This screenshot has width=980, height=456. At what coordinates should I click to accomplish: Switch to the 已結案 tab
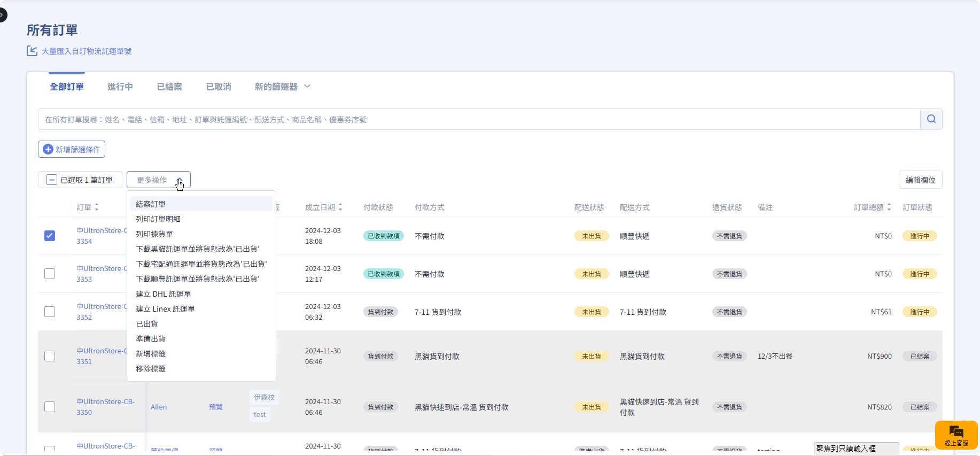(x=169, y=87)
